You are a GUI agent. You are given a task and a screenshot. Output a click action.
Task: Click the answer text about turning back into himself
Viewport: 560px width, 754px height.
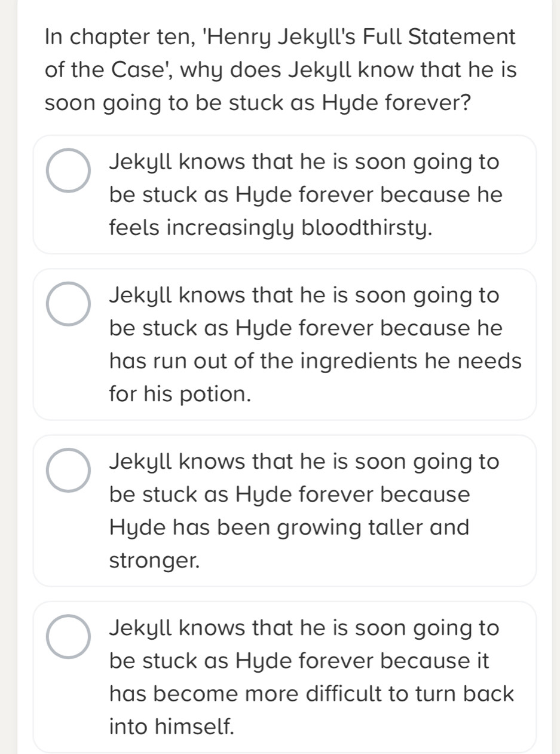(x=311, y=677)
